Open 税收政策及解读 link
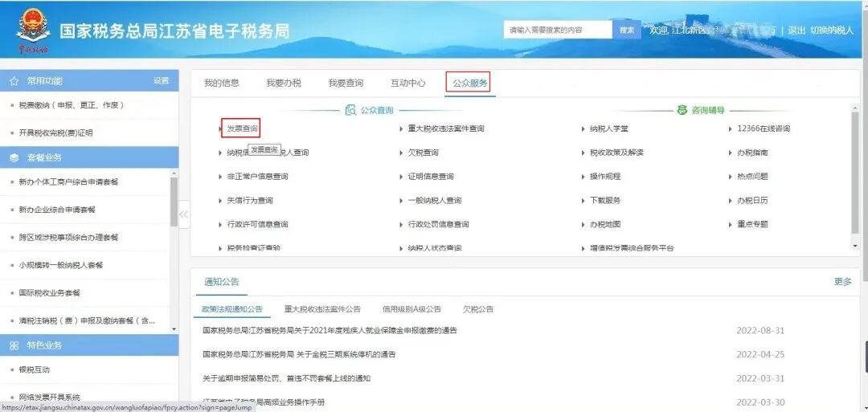868x412 pixels. coord(616,153)
